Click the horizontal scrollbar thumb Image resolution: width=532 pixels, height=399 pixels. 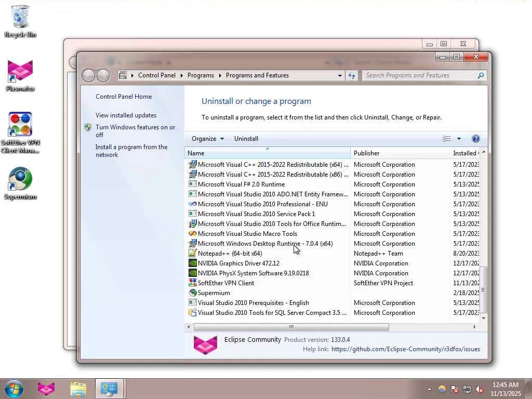point(291,327)
